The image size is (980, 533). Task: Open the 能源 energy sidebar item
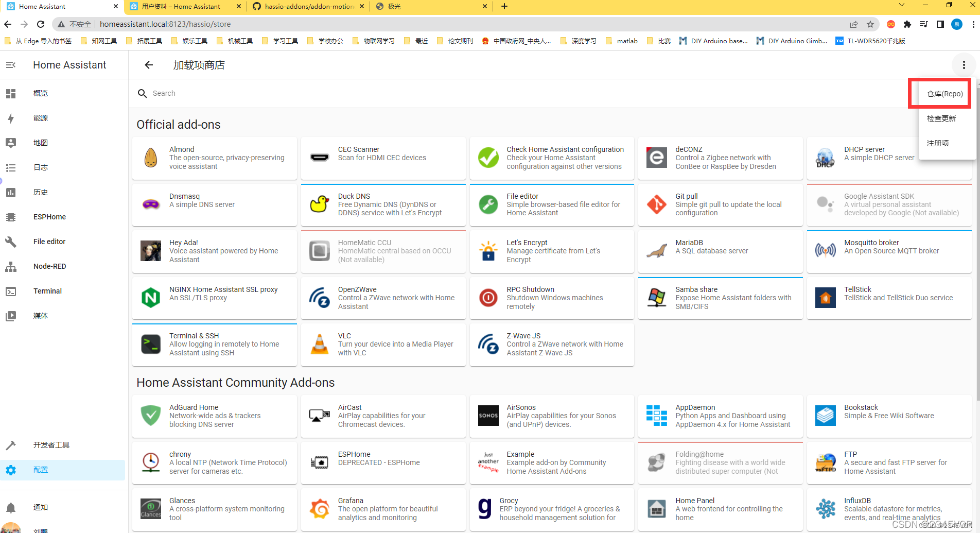(x=63, y=118)
